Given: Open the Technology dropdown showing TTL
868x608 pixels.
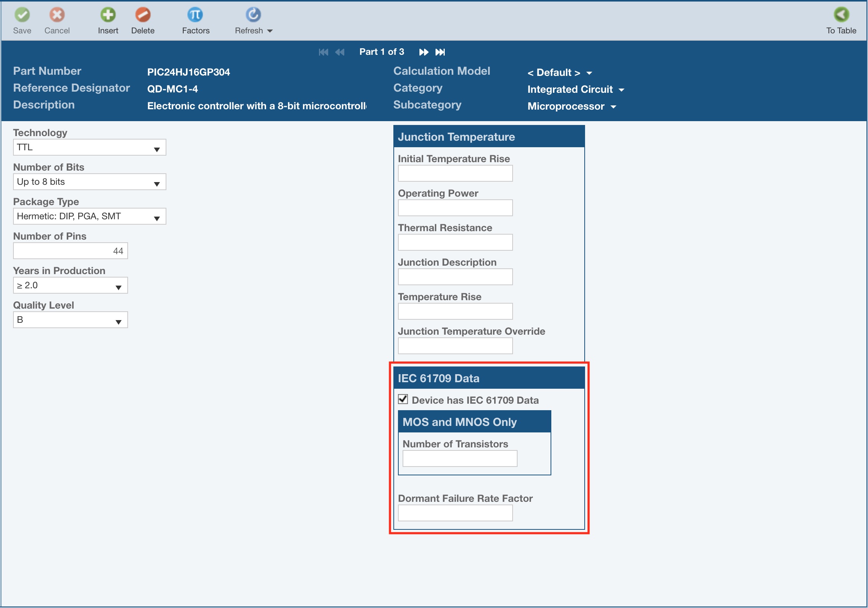Looking at the screenshot, I should click(x=89, y=148).
